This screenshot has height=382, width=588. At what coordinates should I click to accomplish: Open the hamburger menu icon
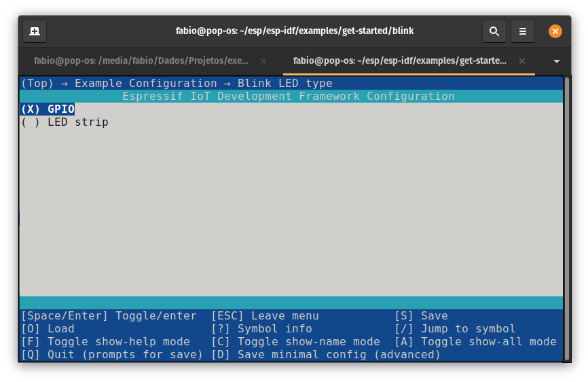(522, 31)
